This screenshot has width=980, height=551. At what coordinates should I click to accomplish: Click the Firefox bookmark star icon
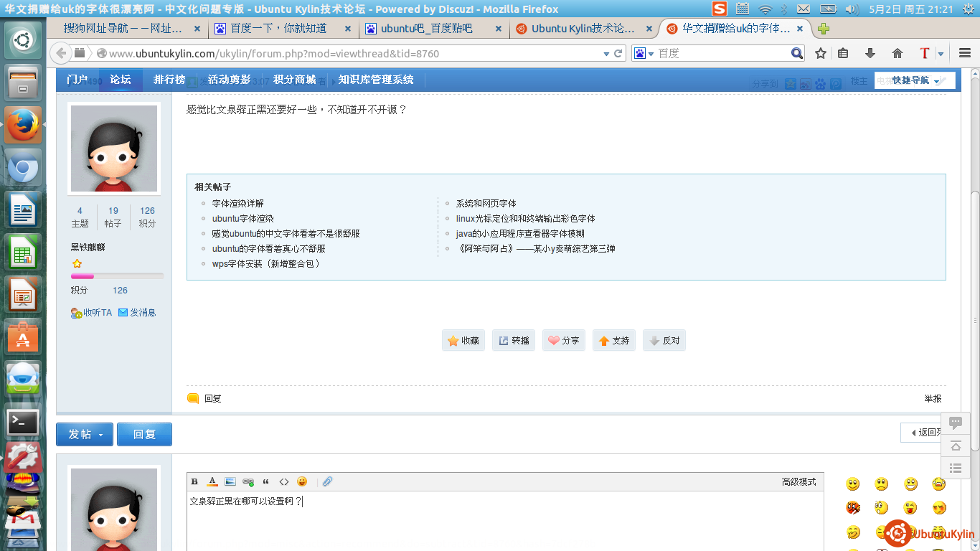(821, 54)
